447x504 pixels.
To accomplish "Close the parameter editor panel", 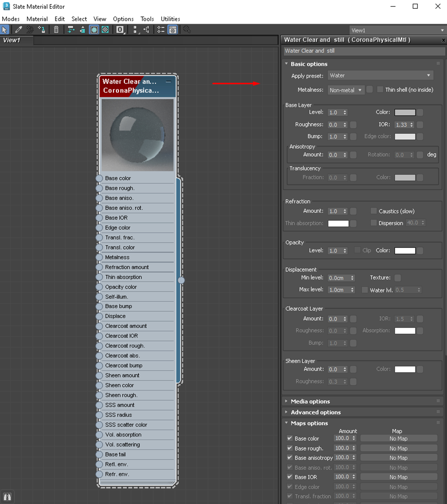I will click(443, 40).
